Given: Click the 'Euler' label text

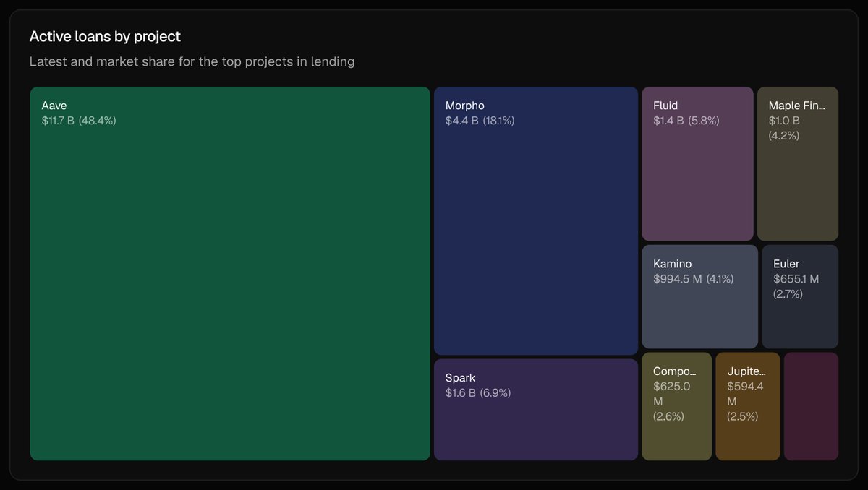Looking at the screenshot, I should (x=786, y=264).
